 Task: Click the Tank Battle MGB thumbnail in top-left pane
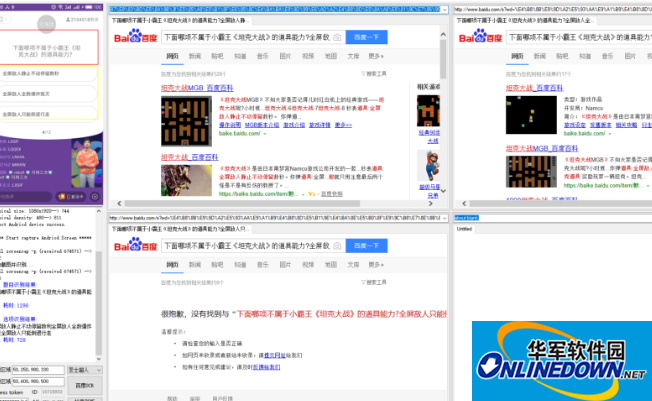click(x=186, y=121)
